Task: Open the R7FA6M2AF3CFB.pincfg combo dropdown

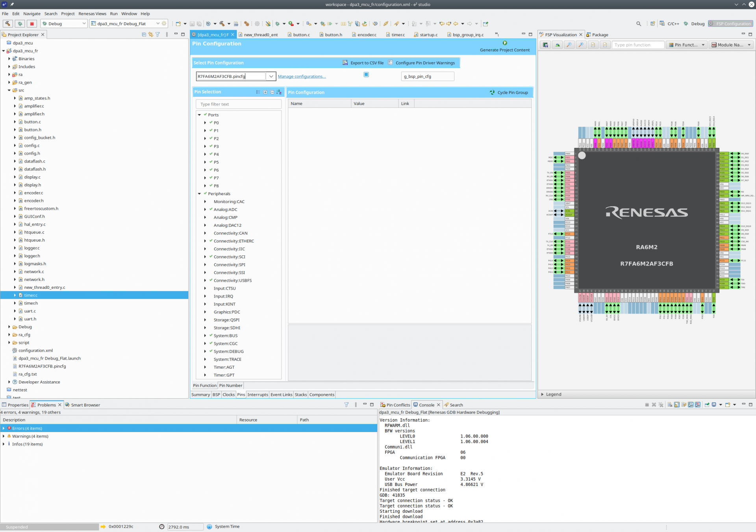Action: point(271,76)
